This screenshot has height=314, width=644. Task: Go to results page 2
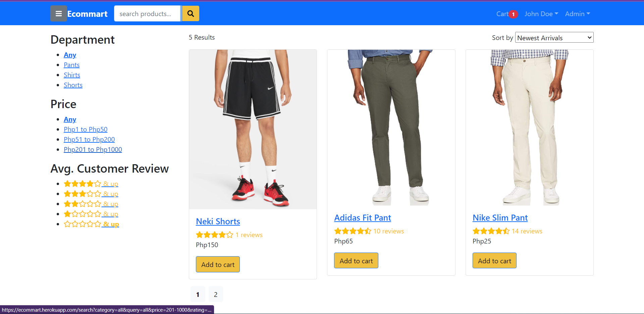coord(216,295)
